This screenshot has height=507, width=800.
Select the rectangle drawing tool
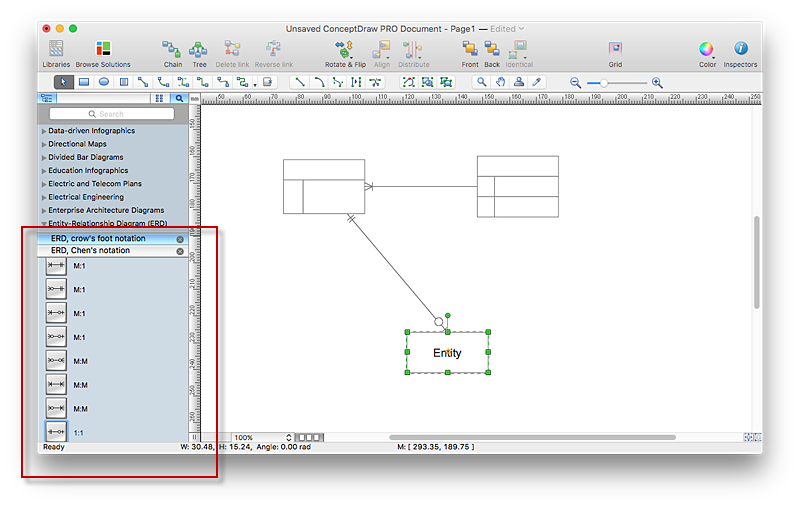click(x=84, y=82)
